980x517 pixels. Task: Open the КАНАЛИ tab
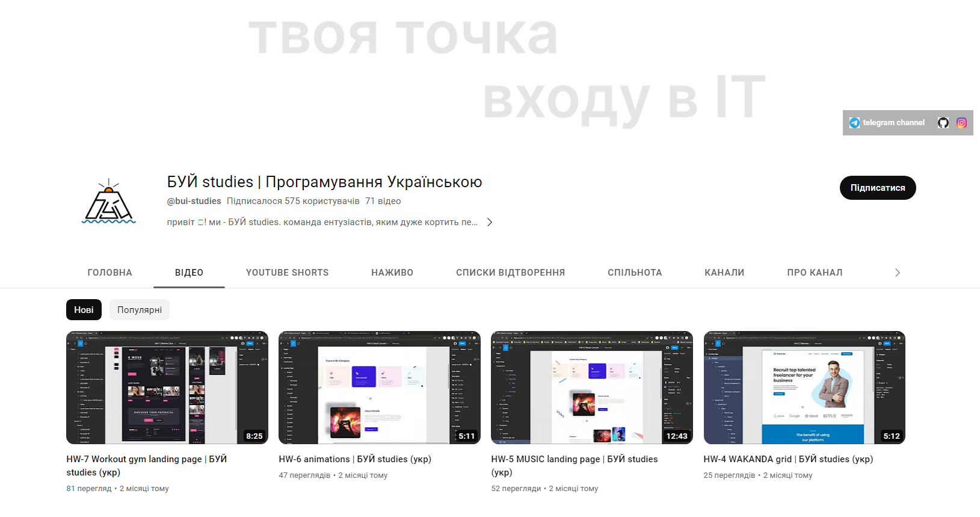724,273
